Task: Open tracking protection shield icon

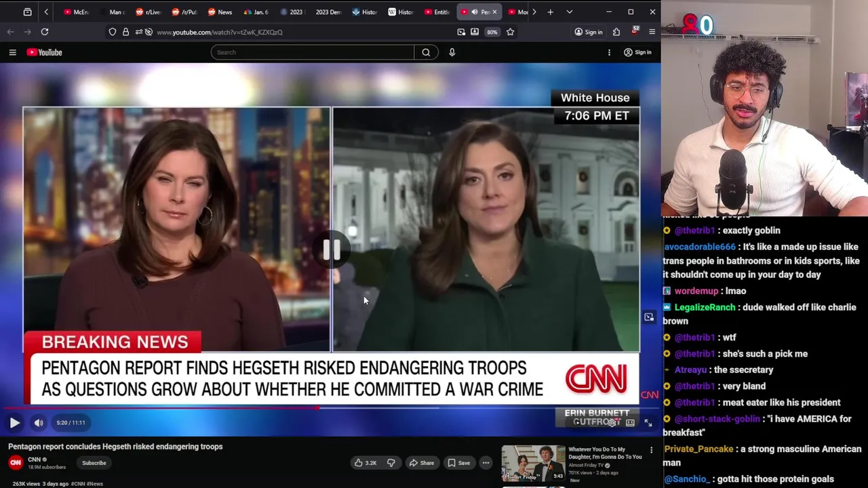Action: [x=113, y=32]
